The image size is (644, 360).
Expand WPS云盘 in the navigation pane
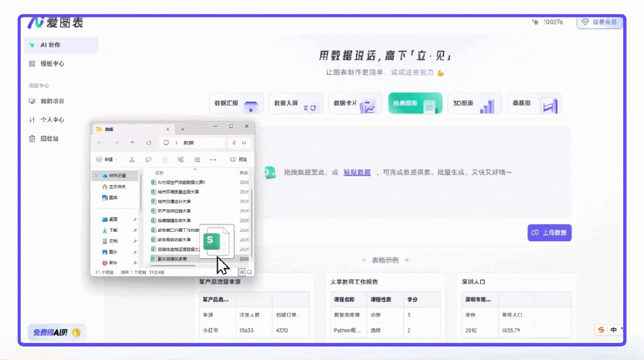coord(98,176)
